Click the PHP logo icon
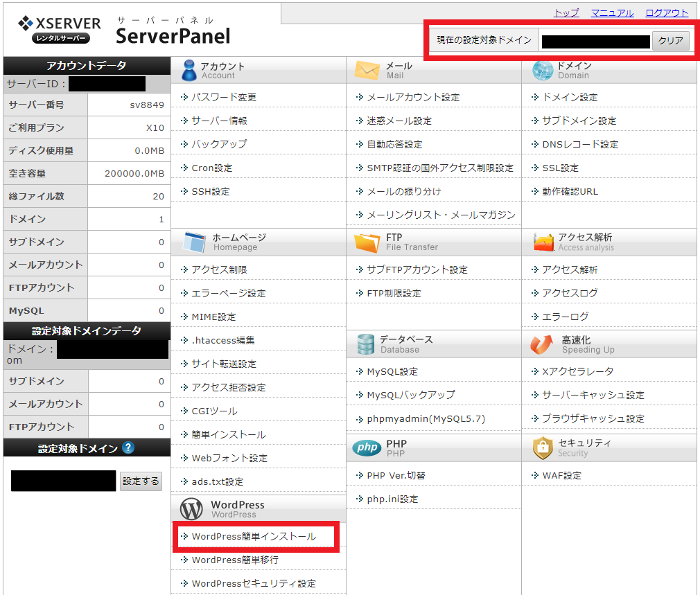 (x=367, y=448)
